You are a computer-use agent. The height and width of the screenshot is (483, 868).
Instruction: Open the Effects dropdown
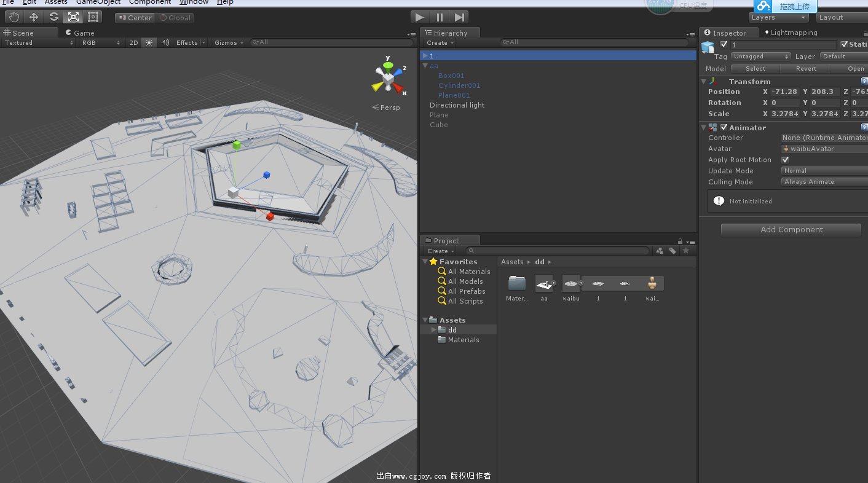tap(190, 42)
